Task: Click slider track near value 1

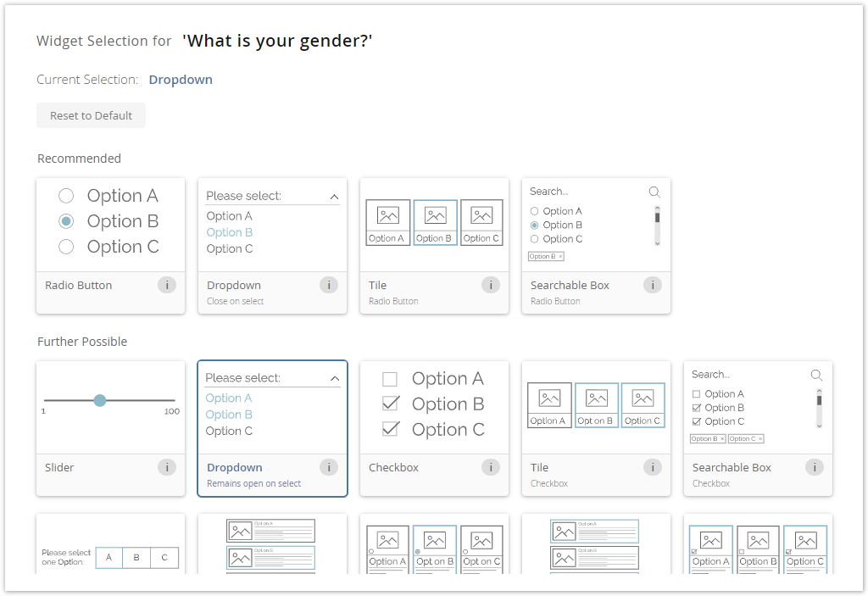Action: (48, 400)
